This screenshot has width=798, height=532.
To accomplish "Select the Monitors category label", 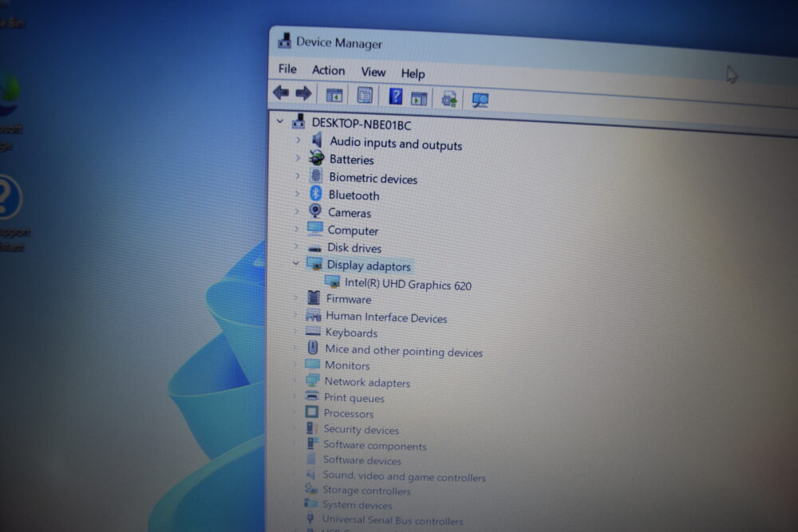I will 347,365.
